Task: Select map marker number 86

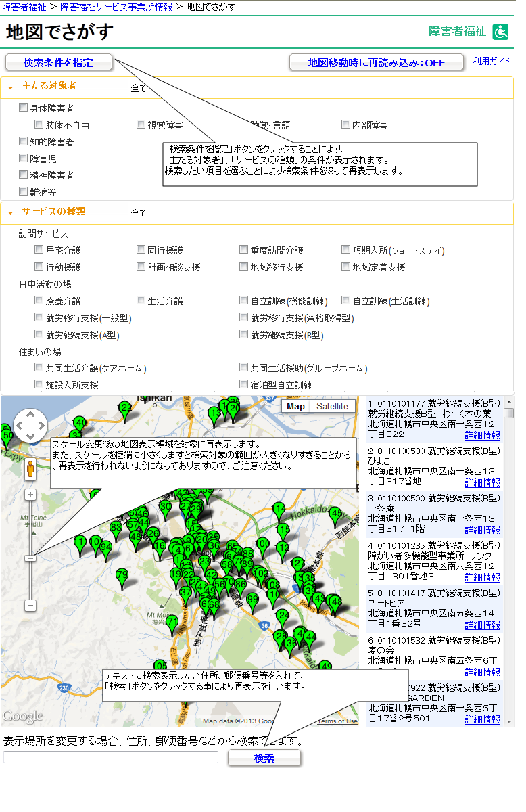Action: click(240, 587)
